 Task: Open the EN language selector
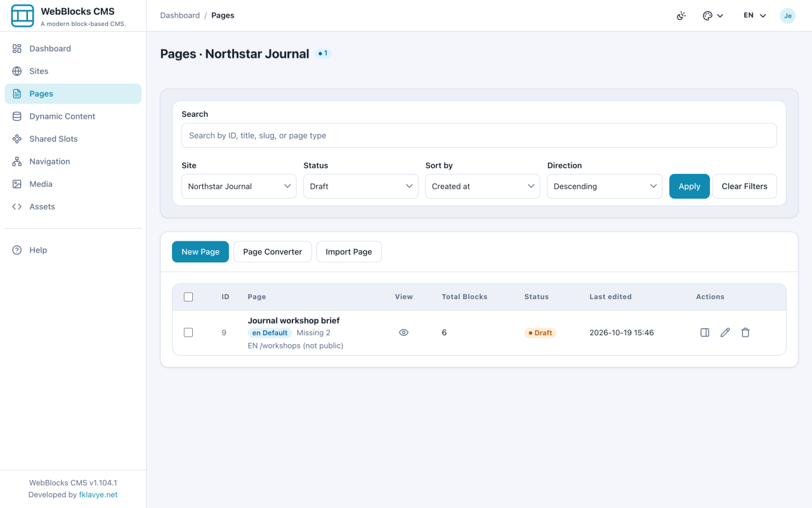(755, 16)
